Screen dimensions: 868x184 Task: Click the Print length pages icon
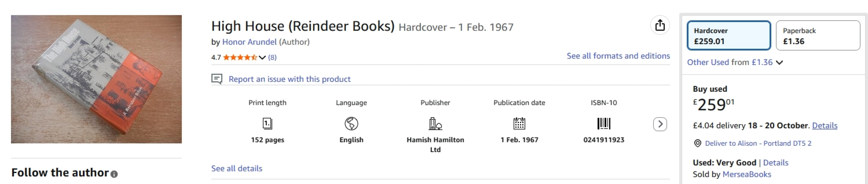pyautogui.click(x=267, y=124)
